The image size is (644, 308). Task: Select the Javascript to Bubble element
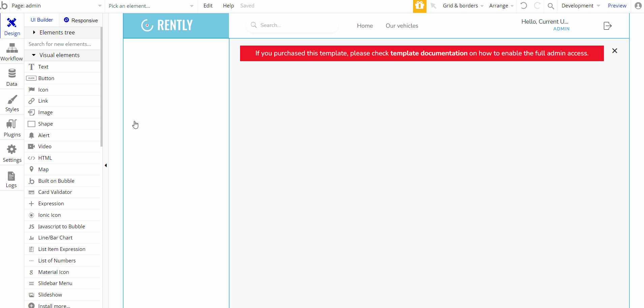point(63,227)
